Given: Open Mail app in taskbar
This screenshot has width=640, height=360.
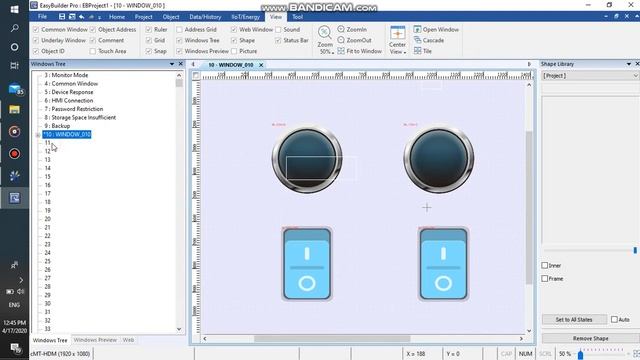Looking at the screenshot, I should tap(15, 89).
